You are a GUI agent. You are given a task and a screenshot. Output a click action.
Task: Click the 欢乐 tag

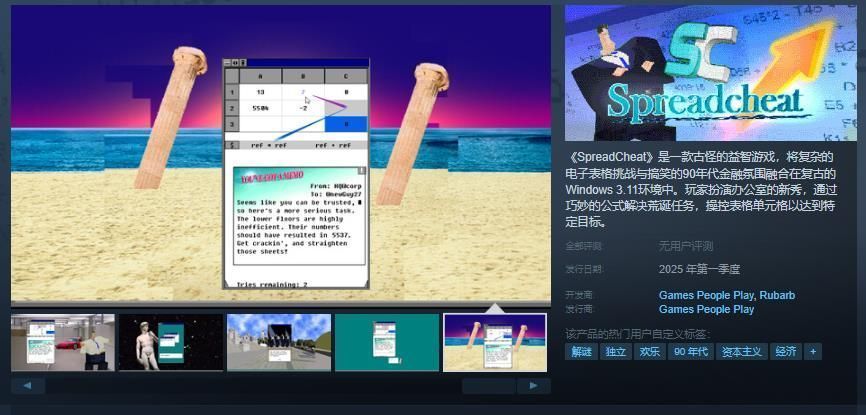click(650, 351)
